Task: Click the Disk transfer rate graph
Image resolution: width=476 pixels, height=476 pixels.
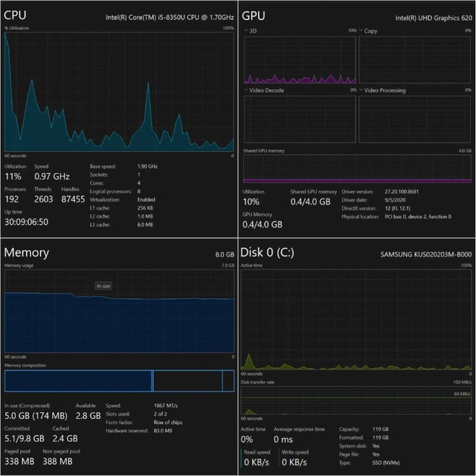Action: pos(357,400)
